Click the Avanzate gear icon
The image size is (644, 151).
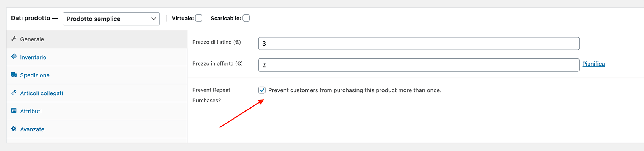[14, 129]
